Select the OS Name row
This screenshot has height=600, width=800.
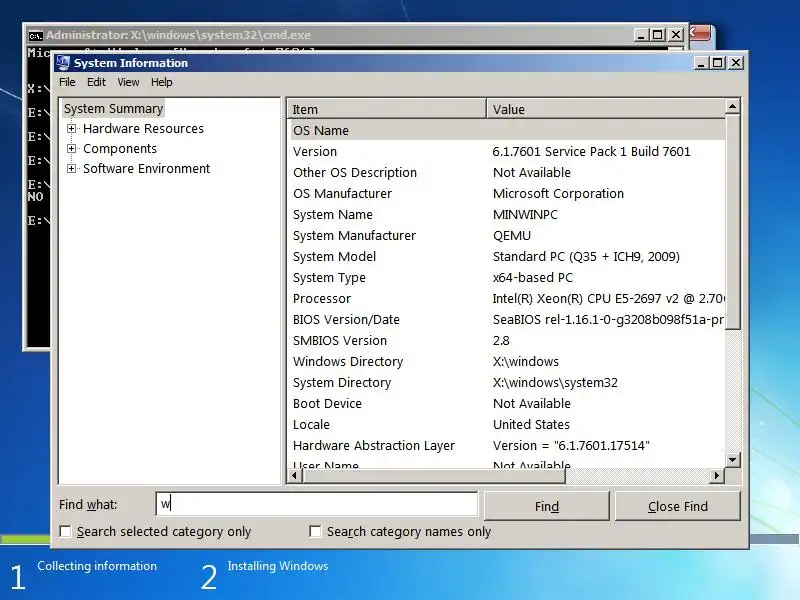(x=507, y=131)
